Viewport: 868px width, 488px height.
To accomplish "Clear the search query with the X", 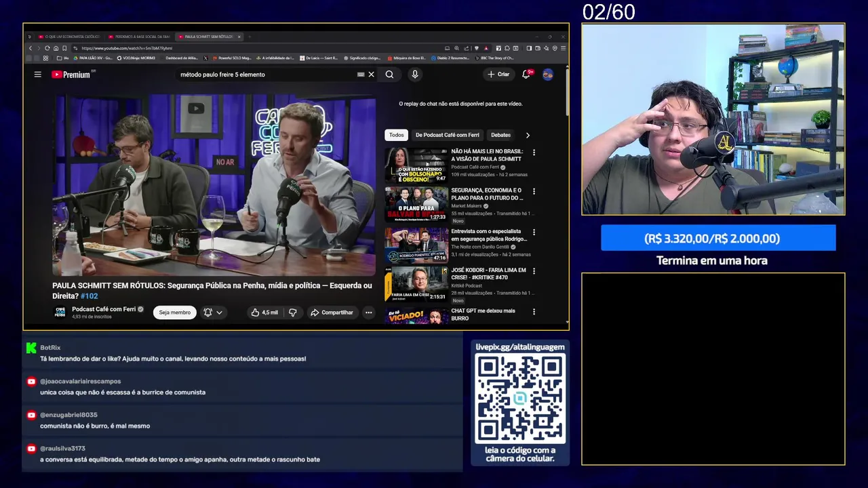I will click(371, 75).
